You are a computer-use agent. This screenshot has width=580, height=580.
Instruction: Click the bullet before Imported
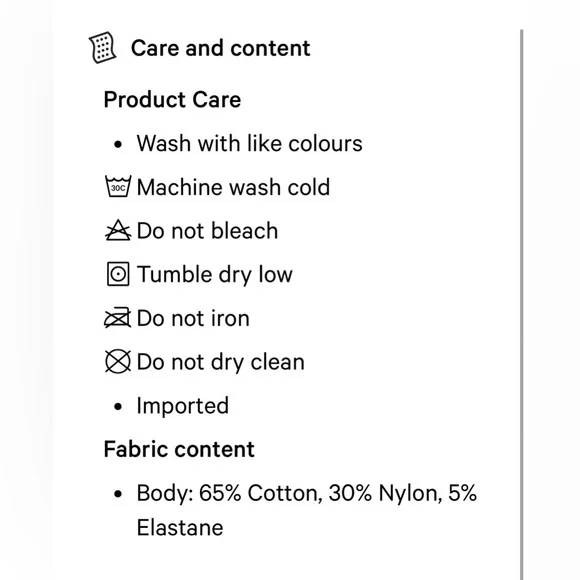pos(118,407)
